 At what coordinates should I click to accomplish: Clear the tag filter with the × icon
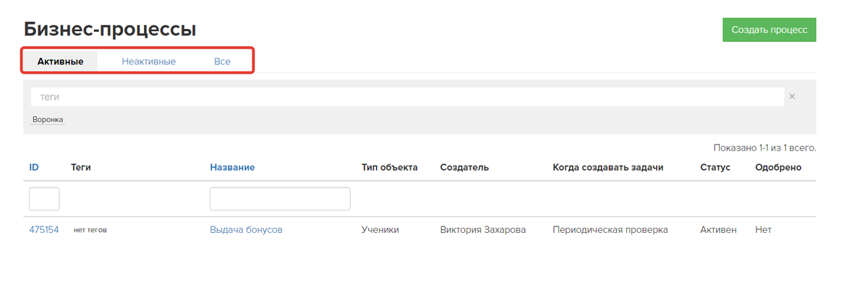tap(792, 96)
